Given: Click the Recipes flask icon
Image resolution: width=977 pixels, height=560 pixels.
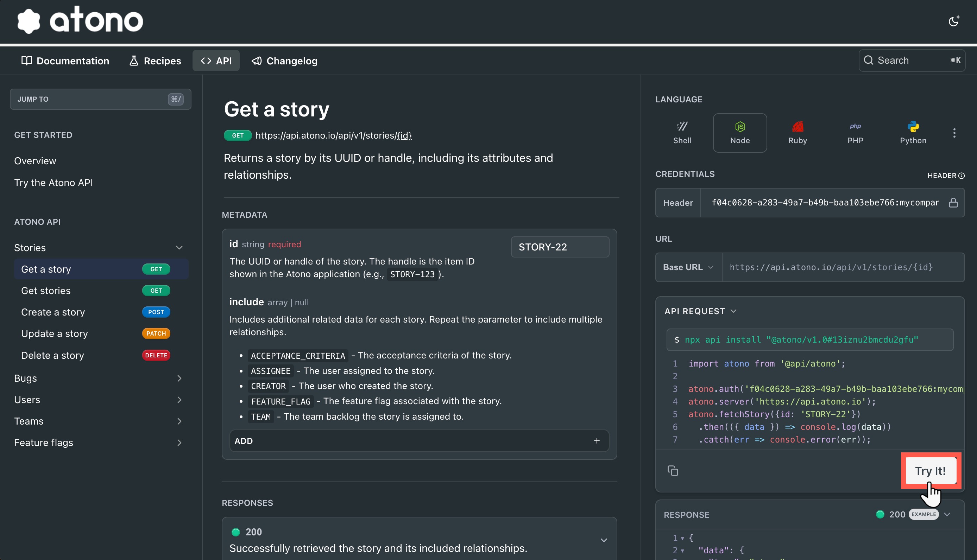Looking at the screenshot, I should 133,61.
